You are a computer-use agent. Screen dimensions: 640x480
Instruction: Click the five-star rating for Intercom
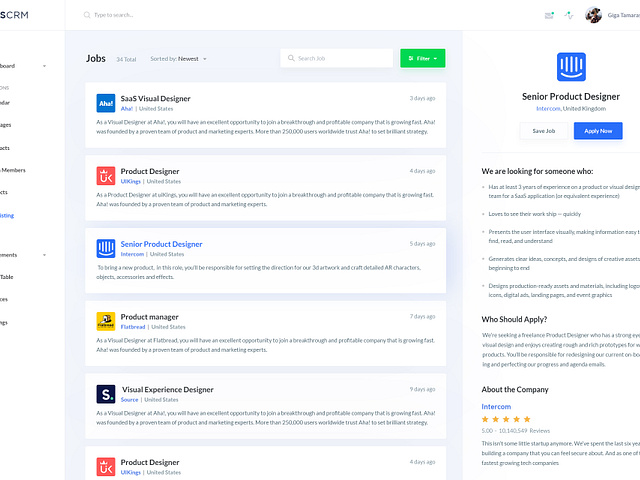[506, 419]
